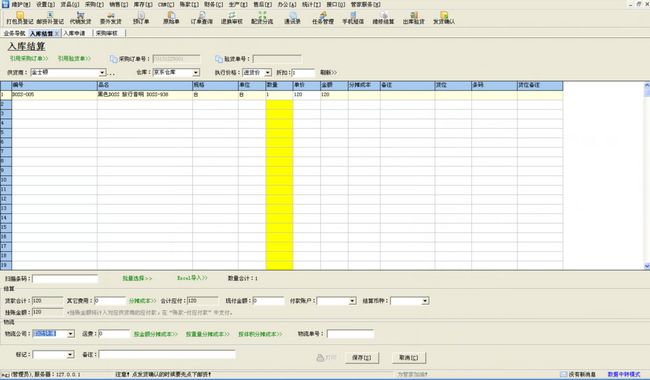
Task: Click the 原始单 toolbar icon
Action: [171, 18]
